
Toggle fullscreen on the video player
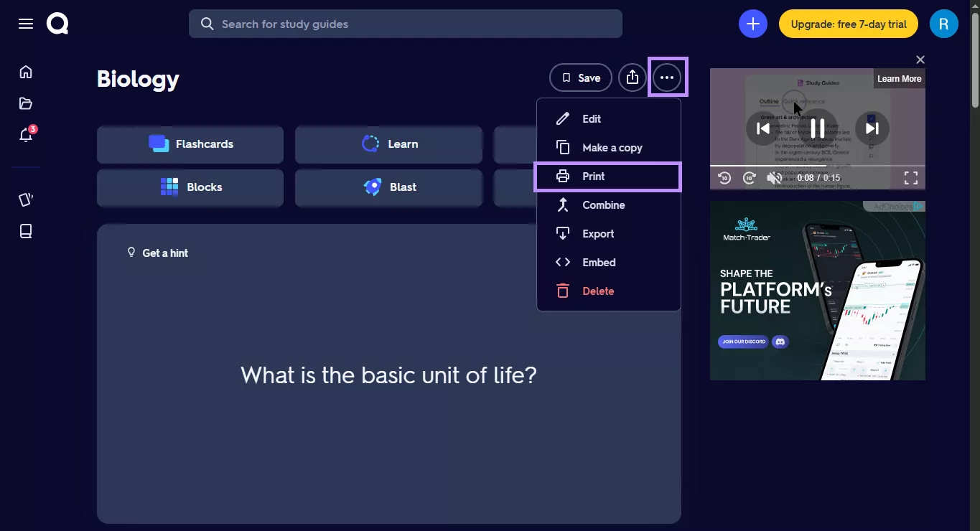tap(910, 177)
